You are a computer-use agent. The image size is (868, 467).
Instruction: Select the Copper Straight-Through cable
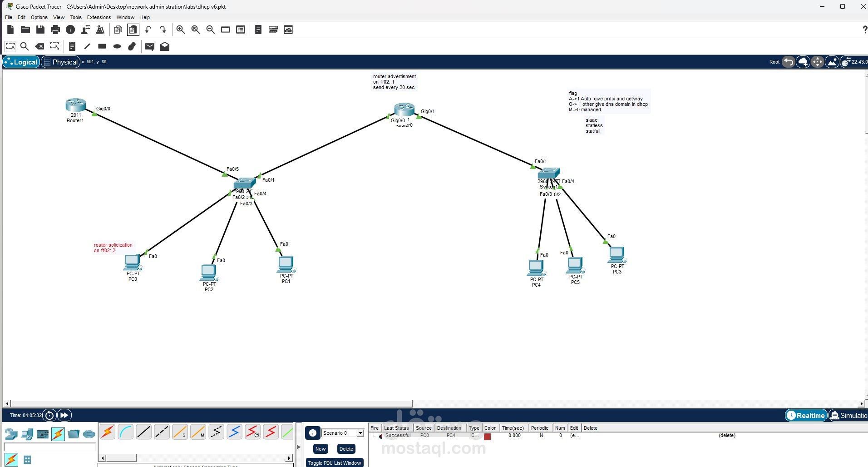pos(144,432)
